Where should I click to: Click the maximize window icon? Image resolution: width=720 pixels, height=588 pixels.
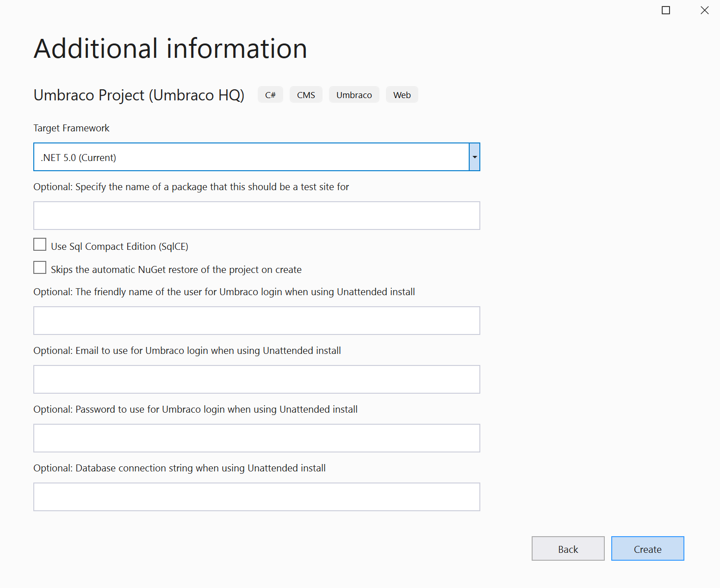tap(666, 10)
